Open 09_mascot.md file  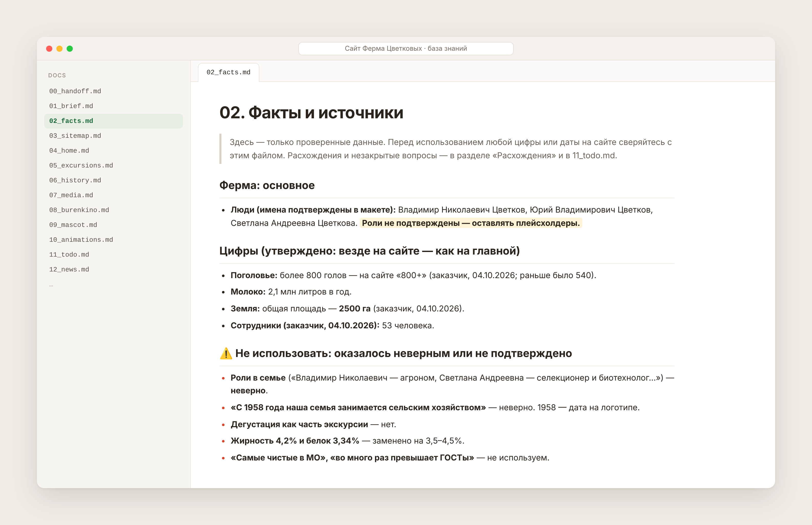[x=113, y=225]
